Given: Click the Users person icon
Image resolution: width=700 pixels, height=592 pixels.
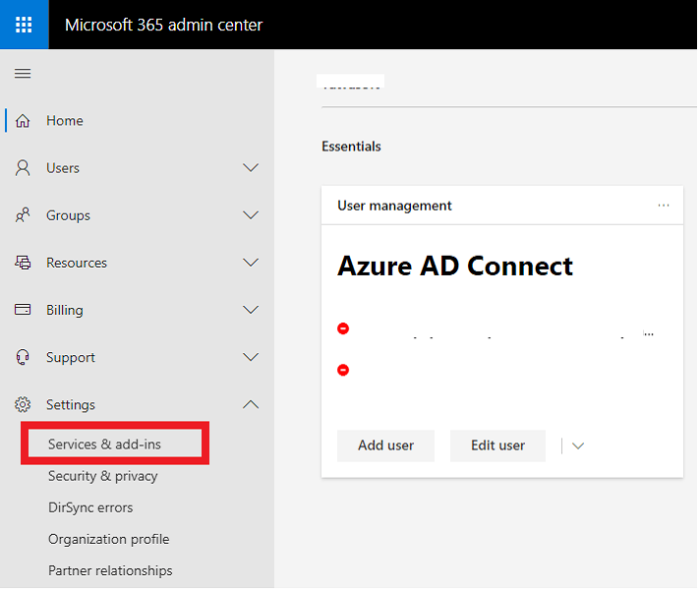Looking at the screenshot, I should click(23, 168).
